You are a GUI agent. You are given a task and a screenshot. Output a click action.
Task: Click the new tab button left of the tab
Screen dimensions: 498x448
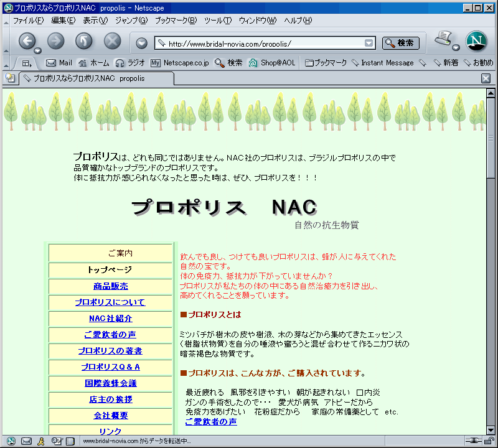click(10, 78)
